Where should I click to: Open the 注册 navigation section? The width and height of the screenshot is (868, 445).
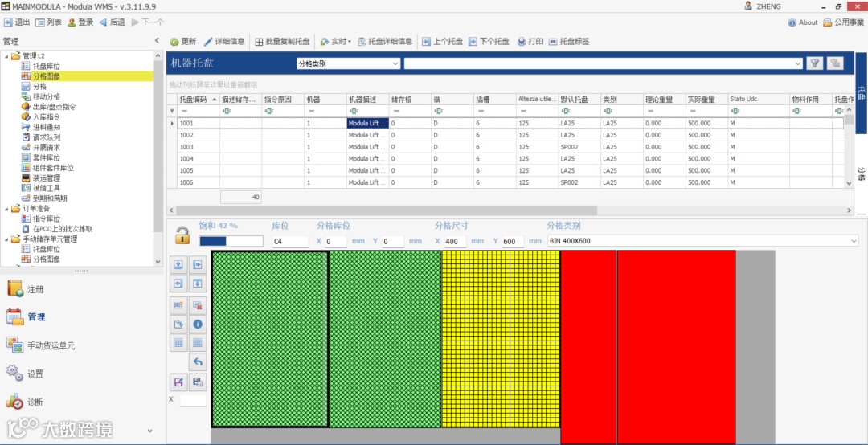coord(25,289)
